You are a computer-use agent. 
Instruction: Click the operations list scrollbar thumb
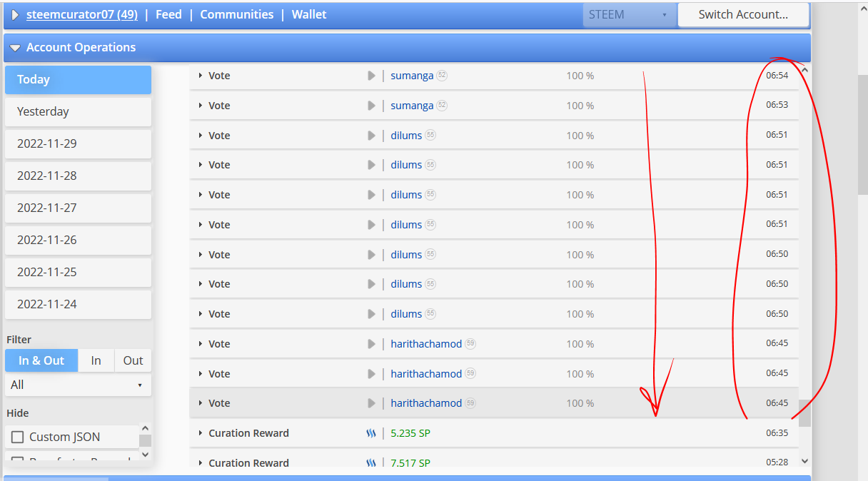tap(805, 412)
